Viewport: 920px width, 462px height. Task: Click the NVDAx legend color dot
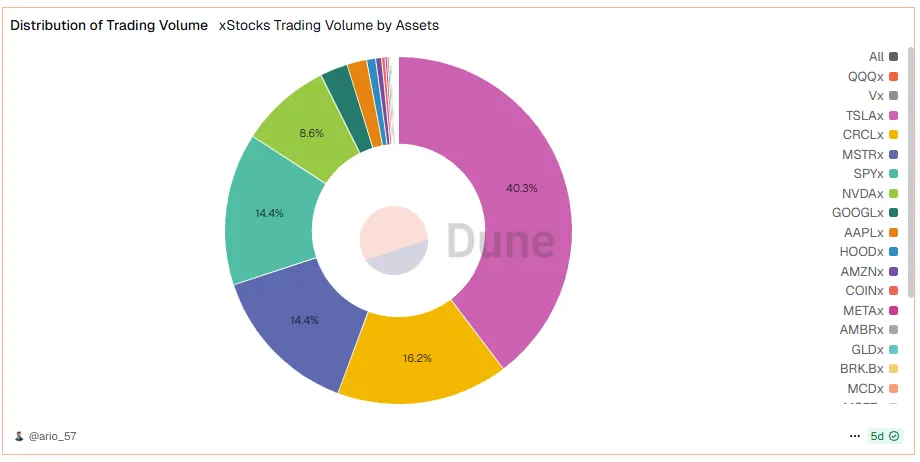[x=893, y=193]
